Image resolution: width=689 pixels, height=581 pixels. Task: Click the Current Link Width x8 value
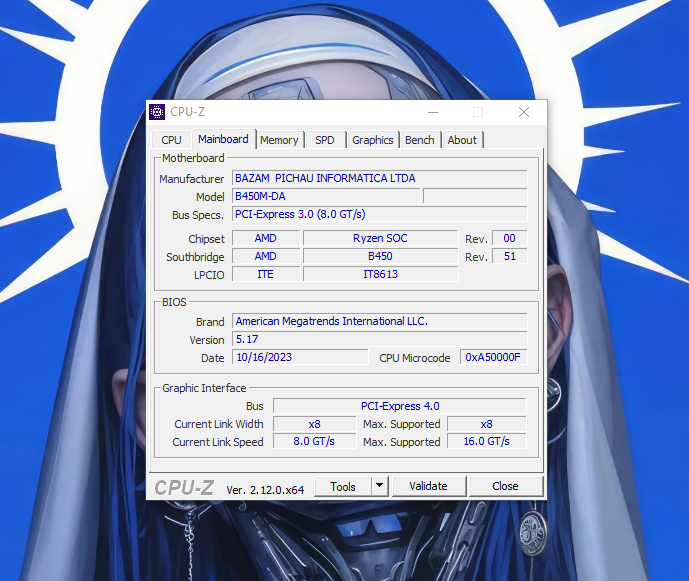click(x=314, y=424)
